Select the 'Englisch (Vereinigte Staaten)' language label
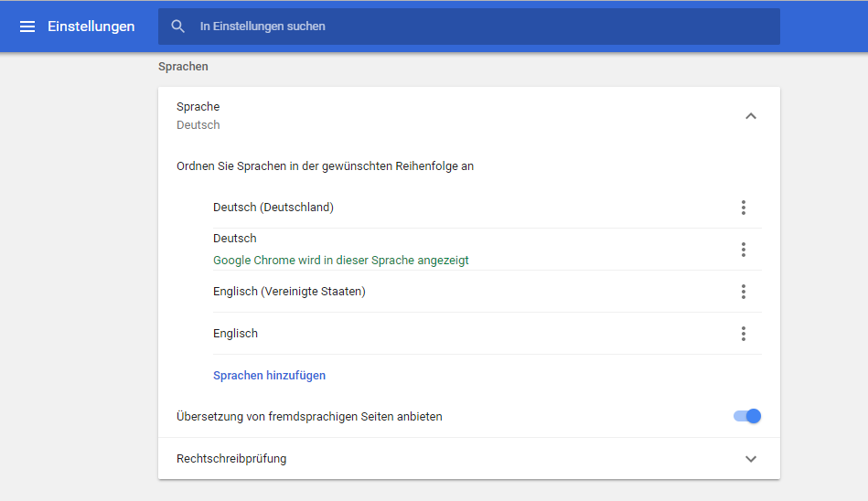The image size is (868, 501). click(289, 292)
